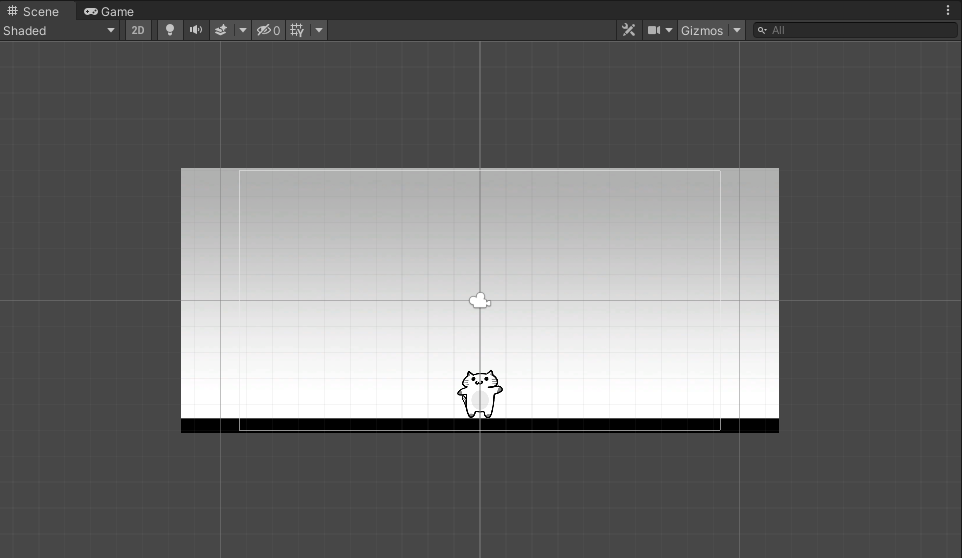Toggle scene lighting bulb icon

[x=170, y=30]
